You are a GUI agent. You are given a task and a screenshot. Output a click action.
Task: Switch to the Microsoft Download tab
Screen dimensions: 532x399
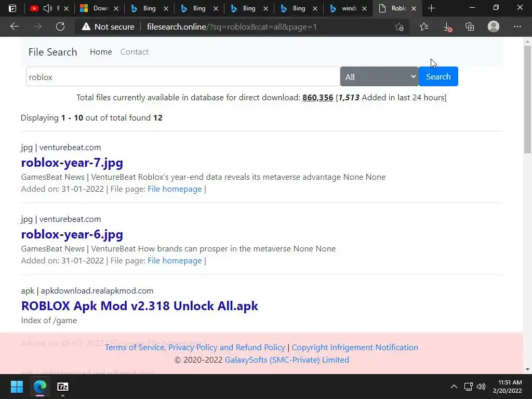click(99, 8)
